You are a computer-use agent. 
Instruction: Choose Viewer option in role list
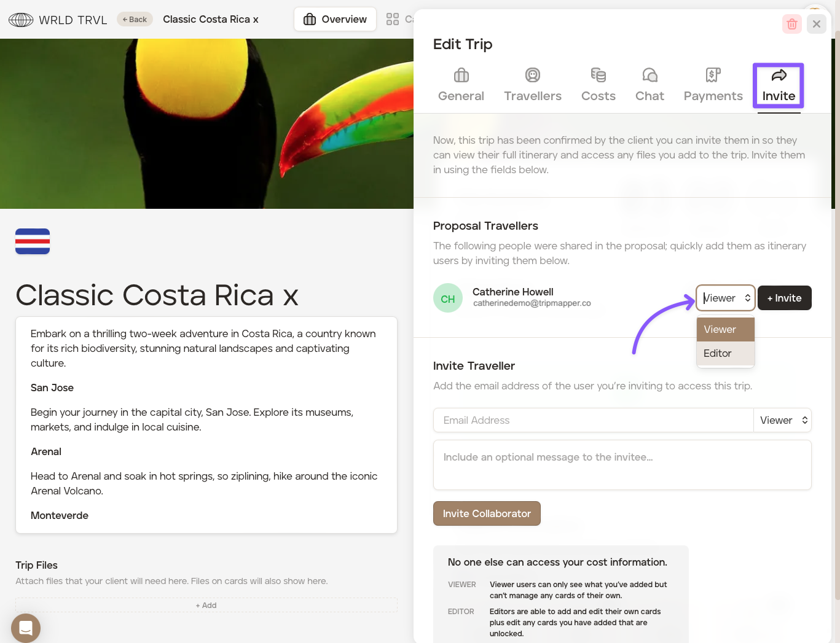725,329
